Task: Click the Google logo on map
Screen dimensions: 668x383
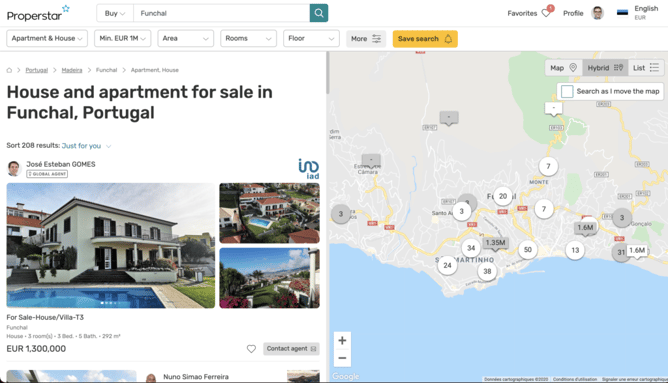Action: [346, 376]
